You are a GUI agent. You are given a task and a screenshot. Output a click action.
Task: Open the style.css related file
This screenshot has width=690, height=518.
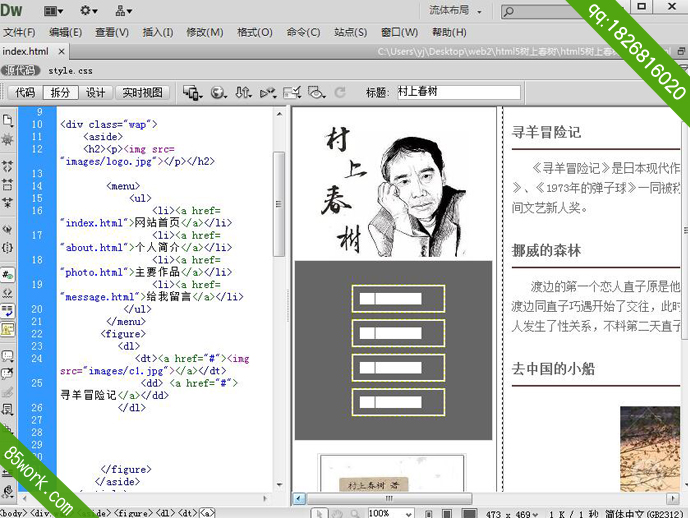[70, 70]
